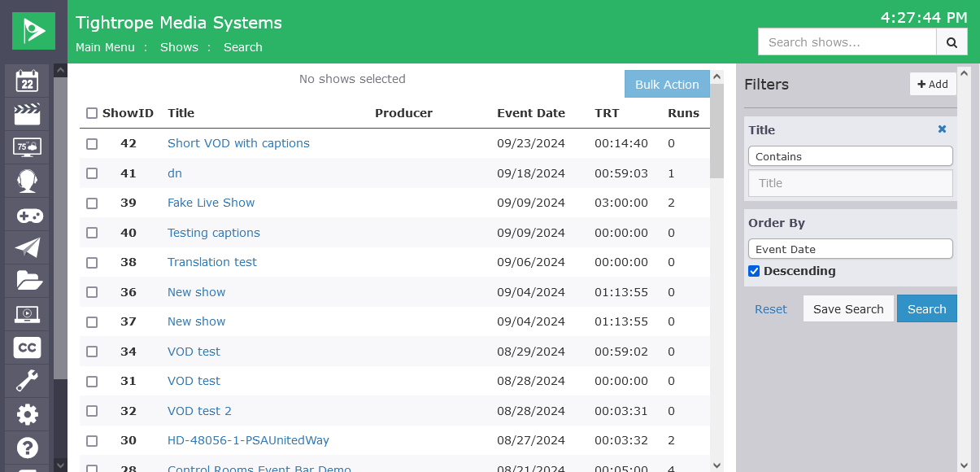Navigate to Shows breadcrumb
This screenshot has width=980, height=472.
click(x=179, y=47)
